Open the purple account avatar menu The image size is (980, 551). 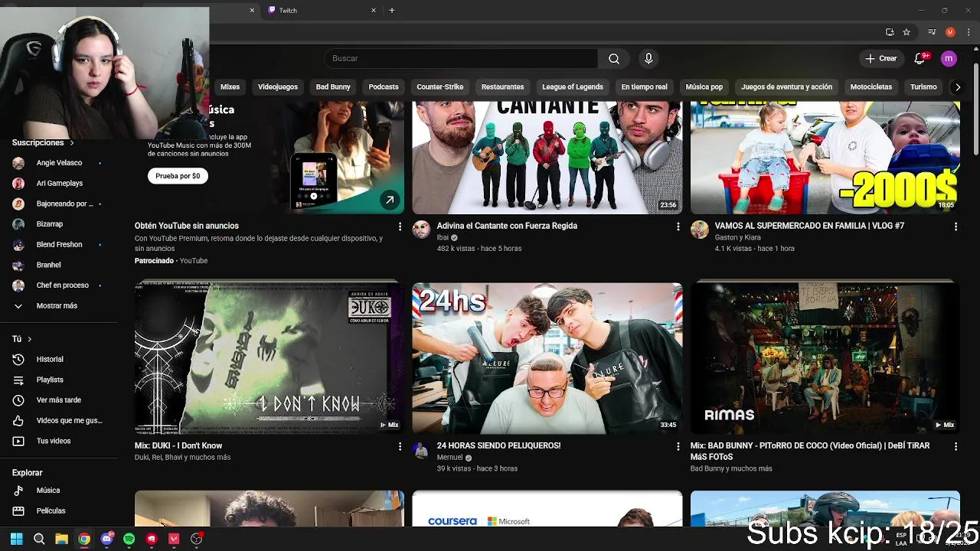(949, 59)
